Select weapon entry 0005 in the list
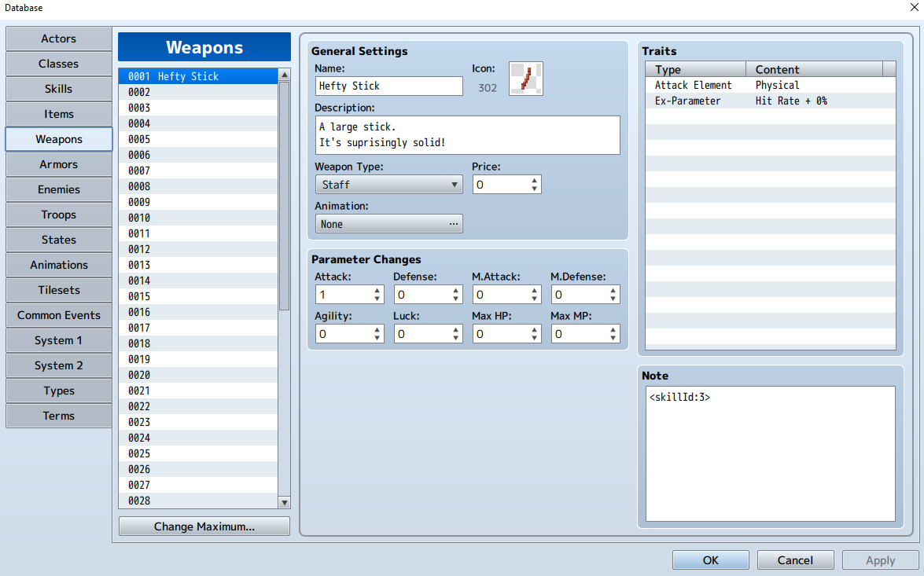Screen dimensions: 924x576 198,139
